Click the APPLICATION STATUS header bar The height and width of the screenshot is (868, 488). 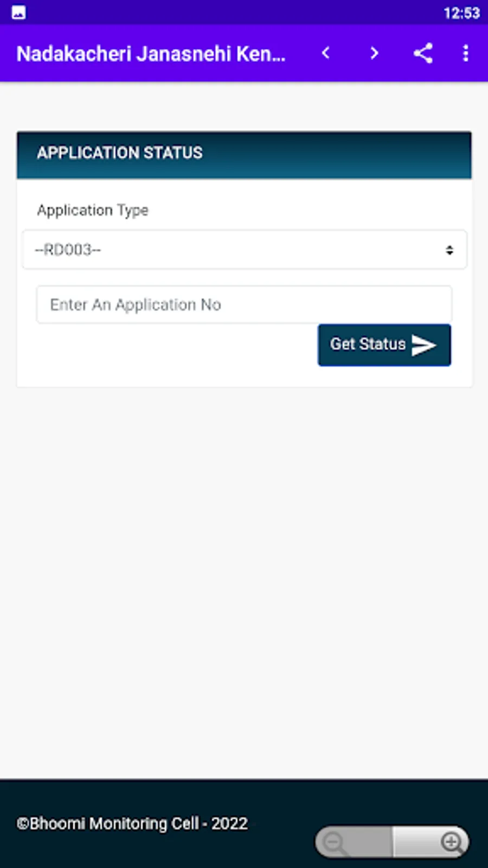pyautogui.click(x=244, y=154)
